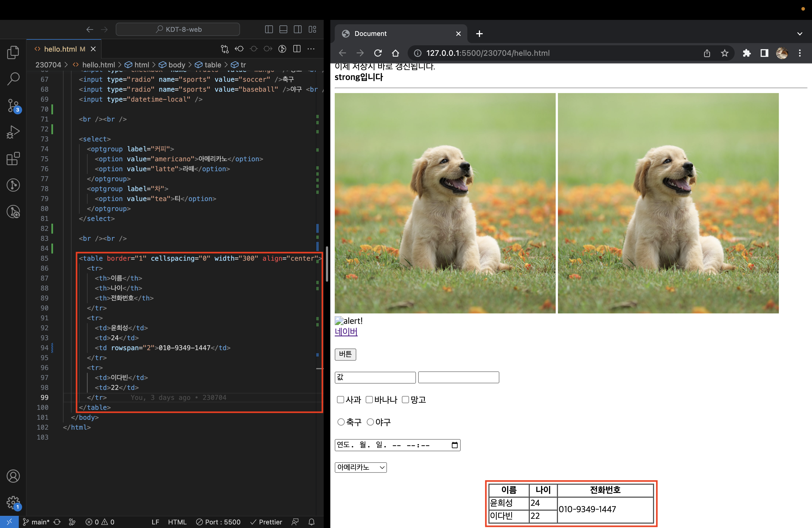812x528 pixels.
Task: Check the 사과 checkbox
Action: point(340,399)
